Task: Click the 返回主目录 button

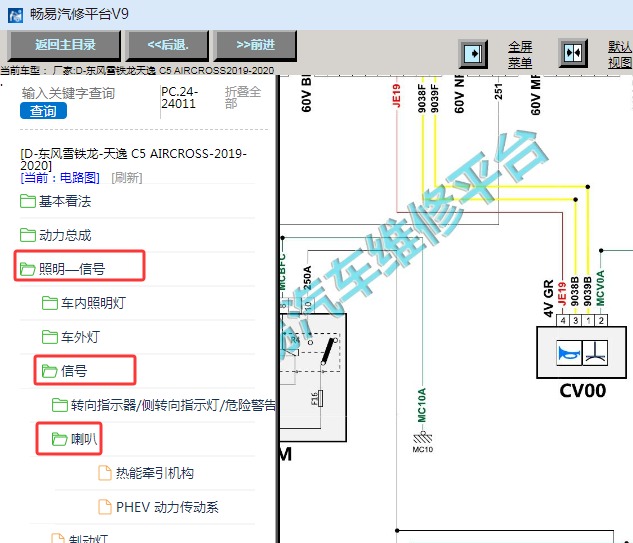Action: tap(65, 45)
